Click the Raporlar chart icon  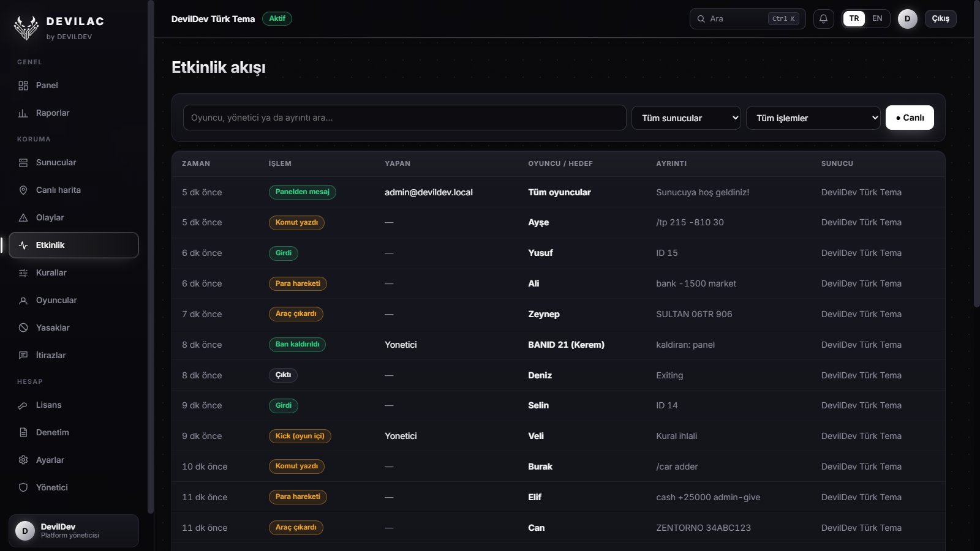coord(23,113)
